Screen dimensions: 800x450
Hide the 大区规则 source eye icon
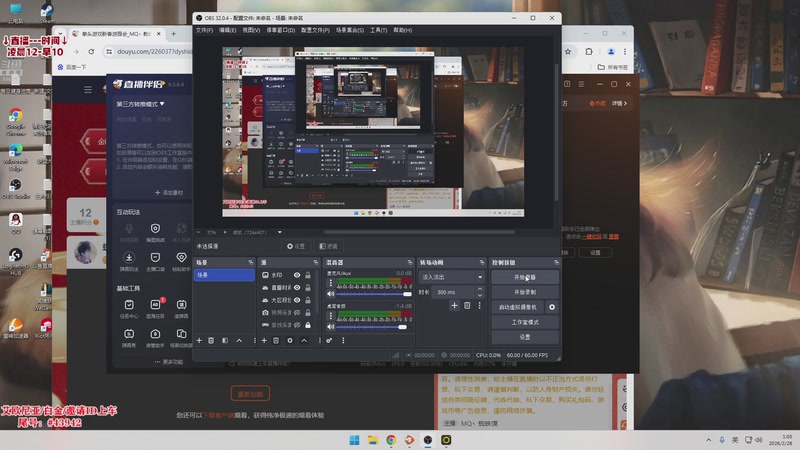[297, 300]
